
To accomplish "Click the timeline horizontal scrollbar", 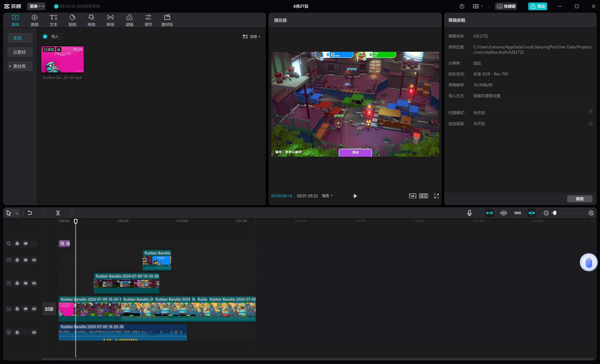I will point(318,359).
